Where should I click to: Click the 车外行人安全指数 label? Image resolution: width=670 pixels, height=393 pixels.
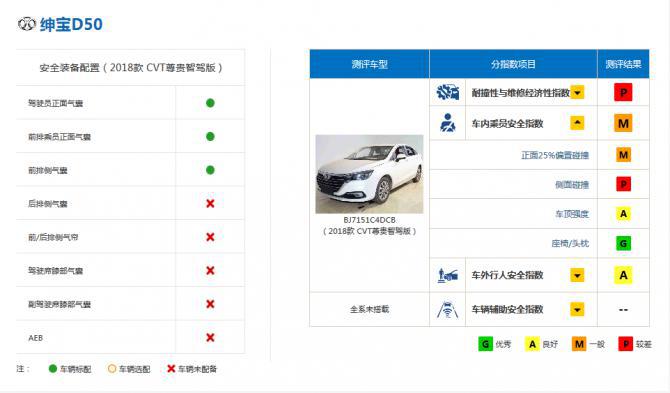point(507,275)
